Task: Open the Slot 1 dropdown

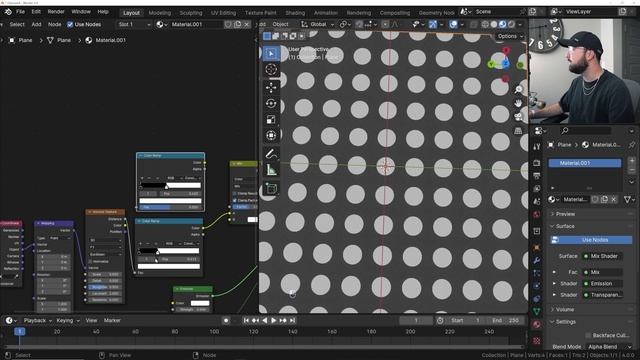Action: 133,24
